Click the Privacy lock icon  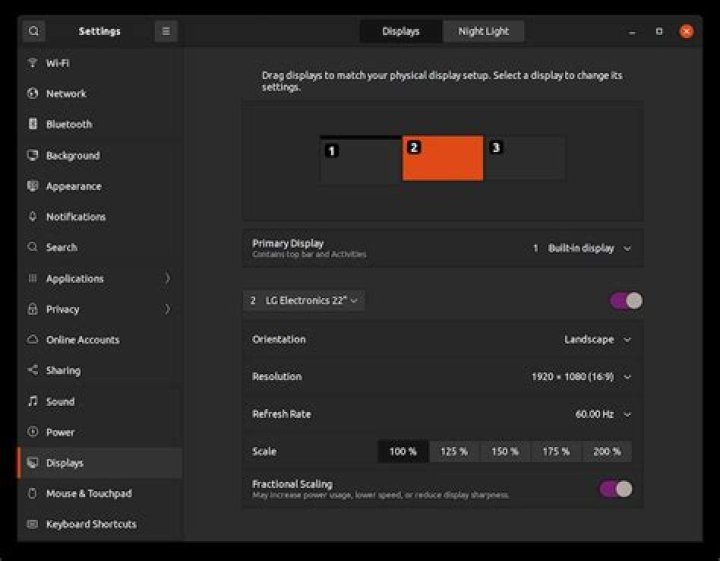click(33, 309)
